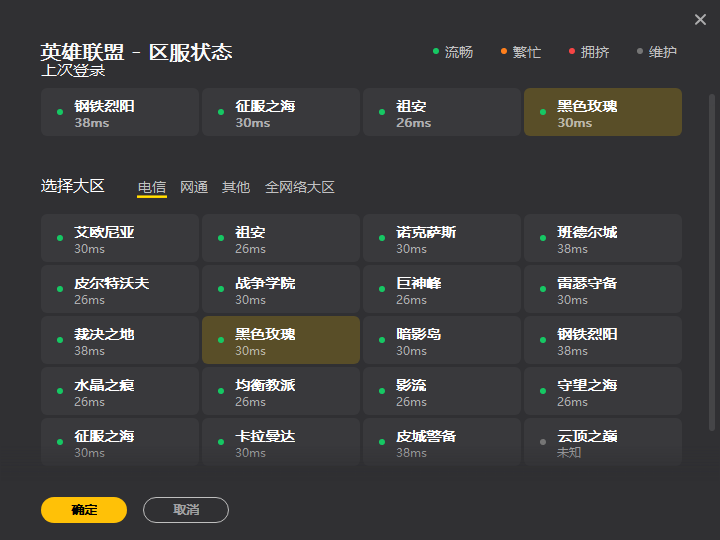Click the 流畅 legend label

click(459, 52)
